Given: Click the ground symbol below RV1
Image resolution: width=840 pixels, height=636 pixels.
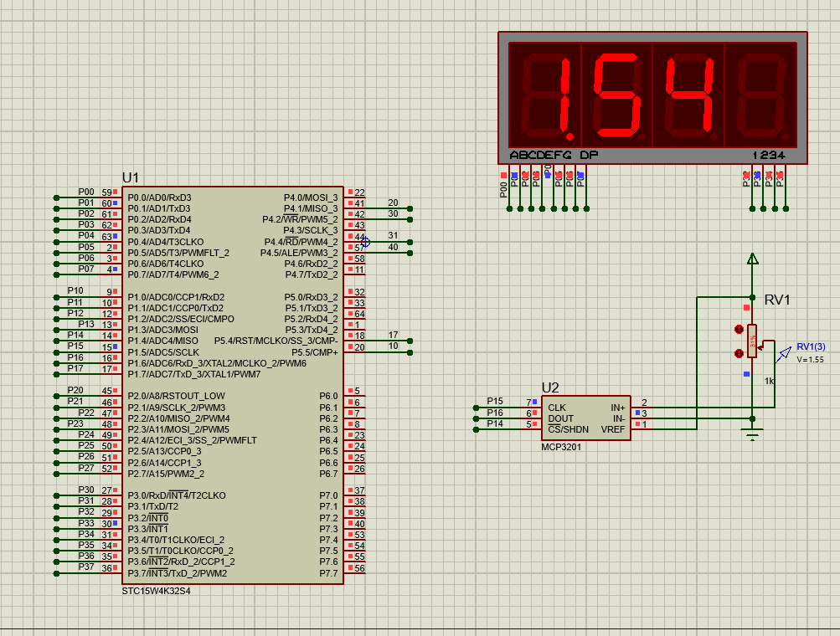Looking at the screenshot, I should click(x=753, y=433).
